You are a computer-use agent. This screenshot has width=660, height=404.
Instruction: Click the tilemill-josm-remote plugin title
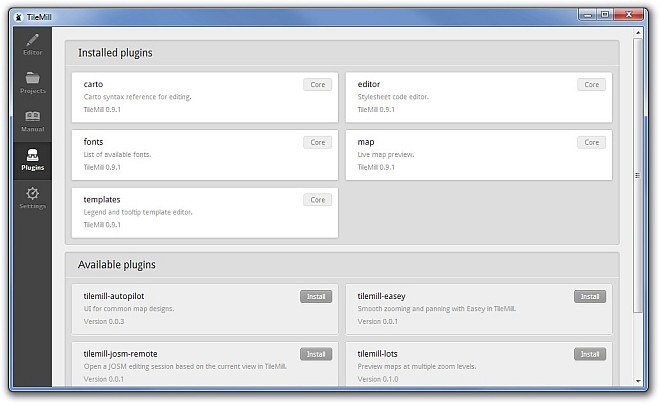click(x=120, y=354)
